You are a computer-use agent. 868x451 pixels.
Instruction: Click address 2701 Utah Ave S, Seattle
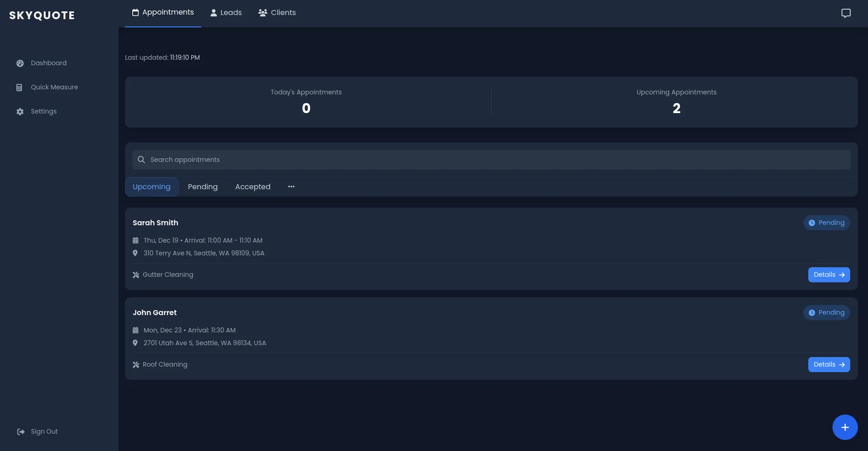click(x=205, y=343)
